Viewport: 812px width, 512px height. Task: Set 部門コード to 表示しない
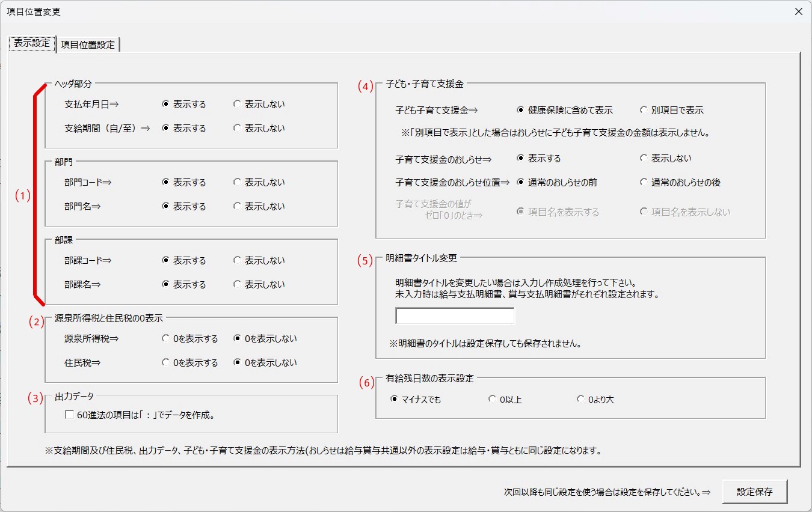[x=259, y=182]
